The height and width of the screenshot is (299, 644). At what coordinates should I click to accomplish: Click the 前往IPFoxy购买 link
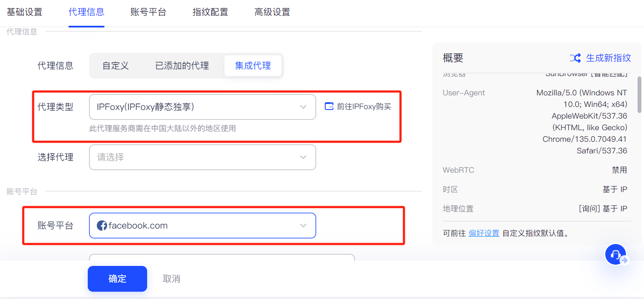[x=364, y=107]
